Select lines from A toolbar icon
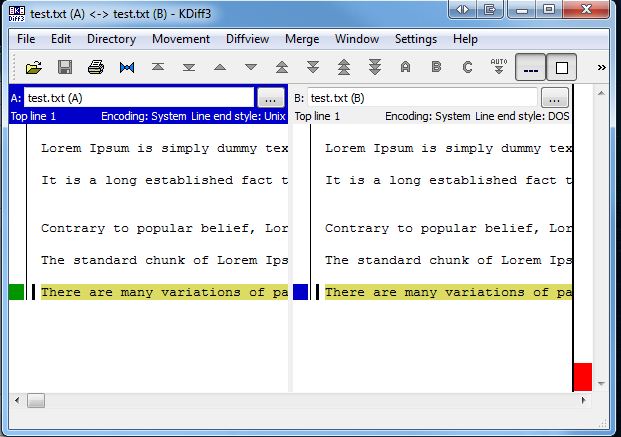Screen dimensions: 621x437 pyautogui.click(x=405, y=68)
